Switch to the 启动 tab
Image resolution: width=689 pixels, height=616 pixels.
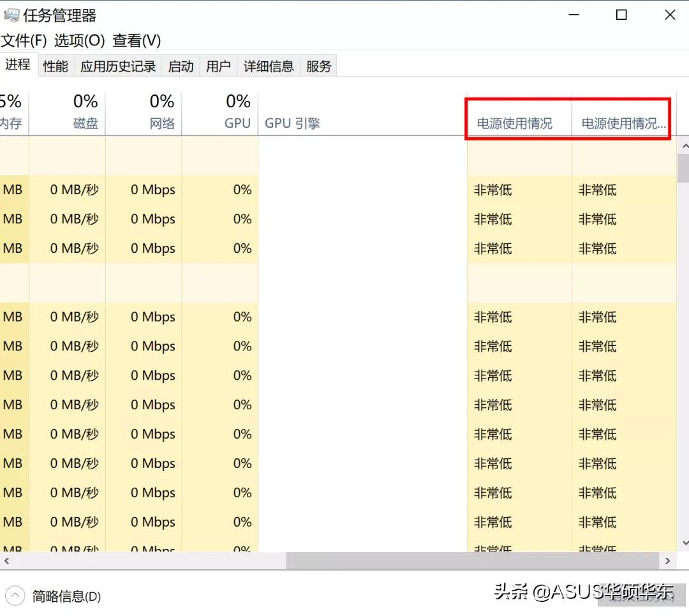coord(181,65)
